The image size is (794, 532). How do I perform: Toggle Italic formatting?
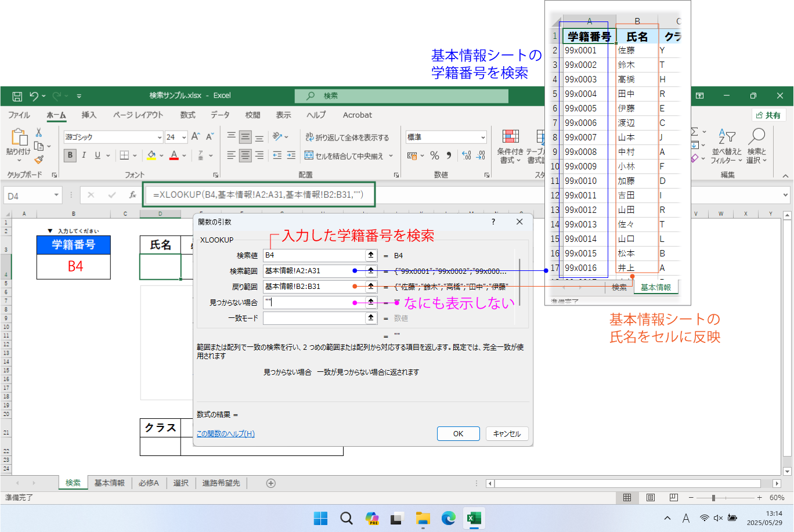84,155
